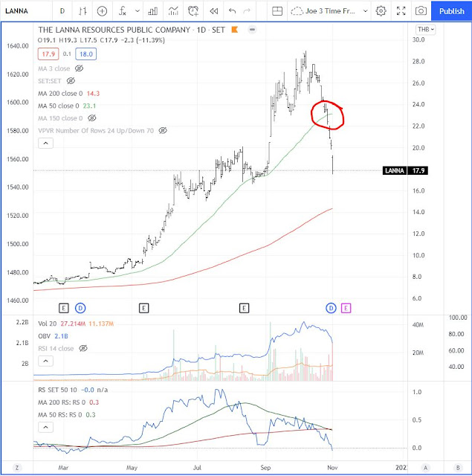Open the D timeframe interval selector
Viewport: 472px width, 476px height.
(62, 11)
